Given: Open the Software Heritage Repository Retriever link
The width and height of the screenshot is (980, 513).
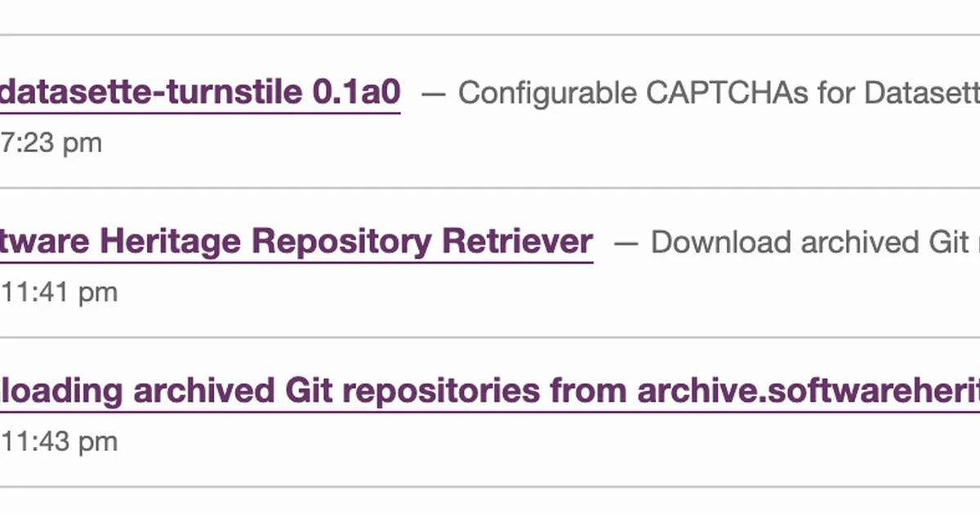Looking at the screenshot, I should pos(294,241).
